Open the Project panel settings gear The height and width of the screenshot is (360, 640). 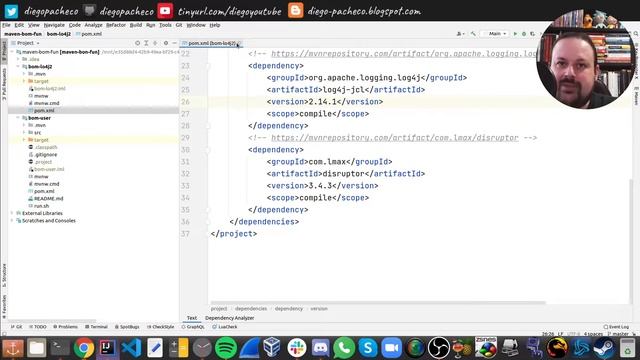tap(166, 43)
